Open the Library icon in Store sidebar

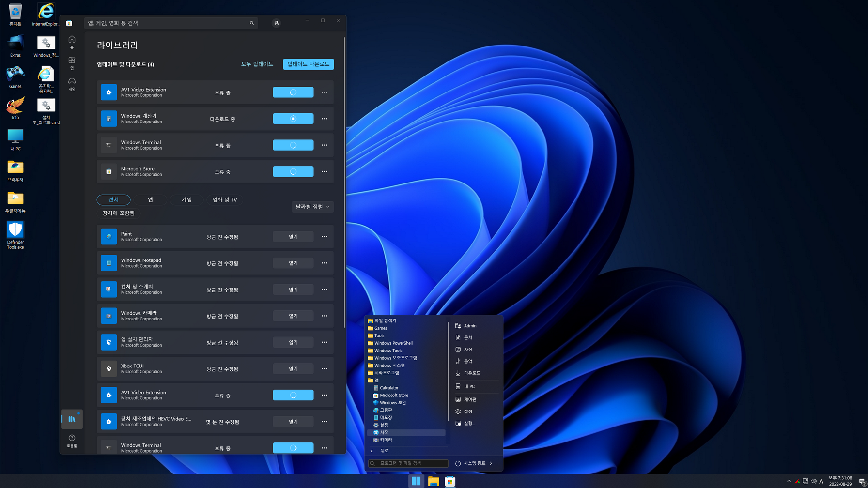tap(72, 419)
